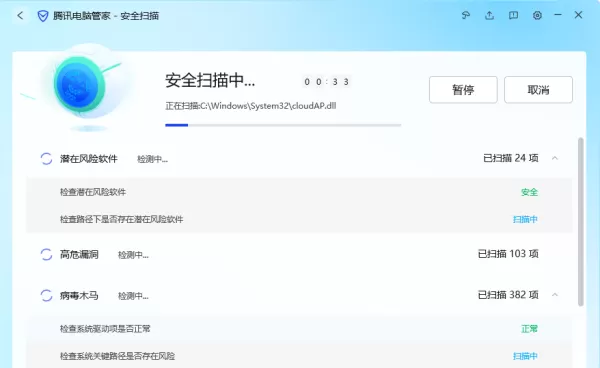Viewport: 600px width, 368px height.
Task: Click the 00:33 elapsed timer
Action: [326, 82]
